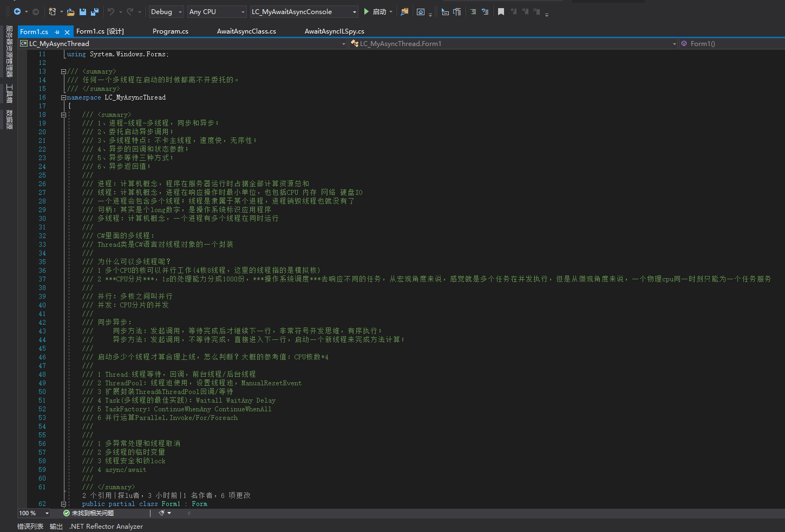Open the 100 % zoom level dropdown
Screen dimensions: 785x532
tap(34, 513)
